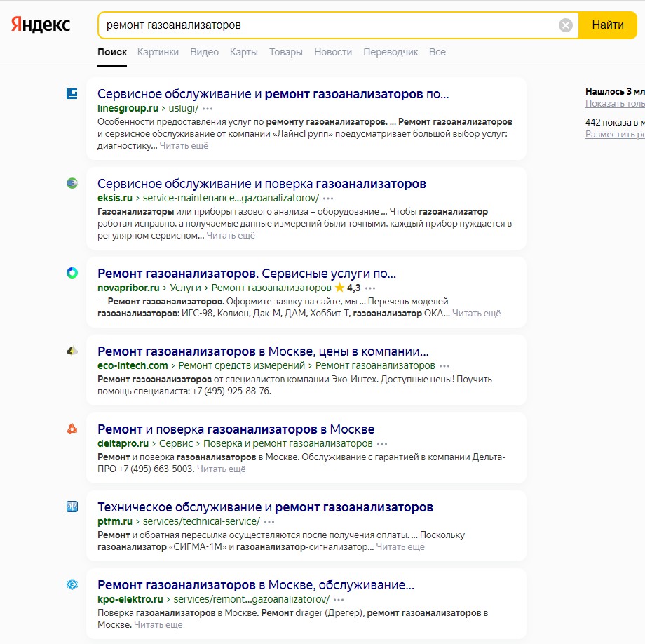Image resolution: width=645 pixels, height=644 pixels.
Task: Go to the Новости tab
Action: 333,52
